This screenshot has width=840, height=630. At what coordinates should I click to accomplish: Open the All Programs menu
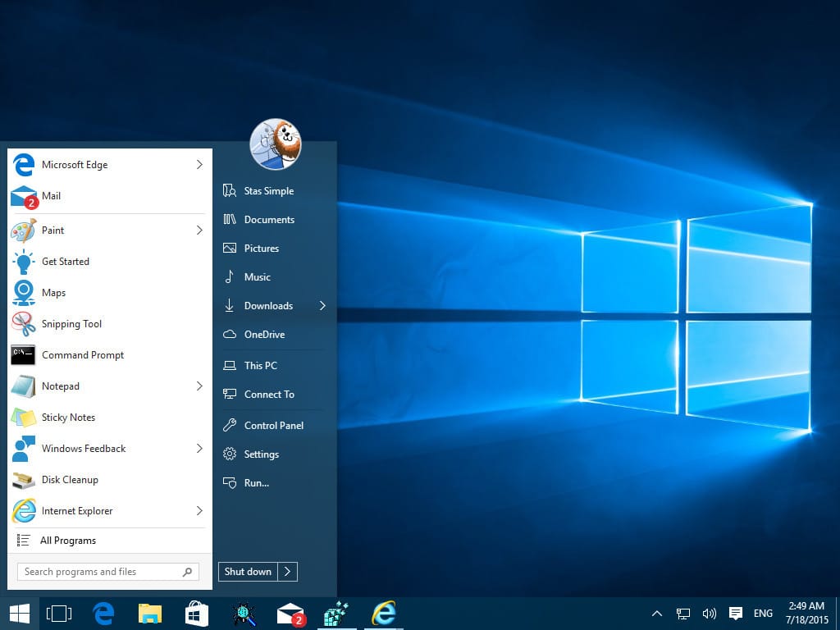tap(68, 540)
